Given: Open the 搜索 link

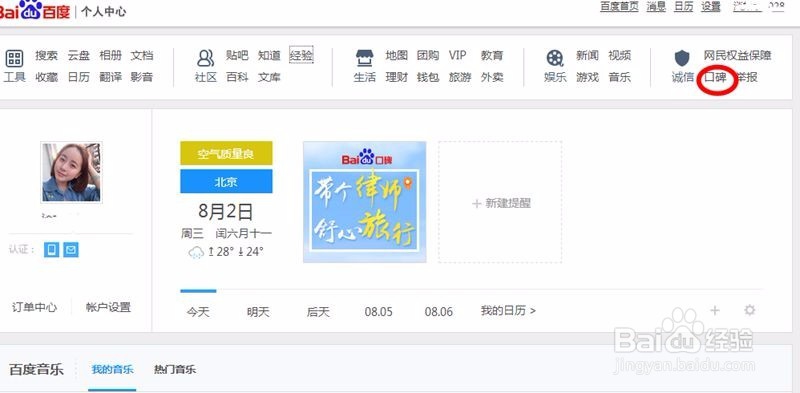Looking at the screenshot, I should 46,56.
